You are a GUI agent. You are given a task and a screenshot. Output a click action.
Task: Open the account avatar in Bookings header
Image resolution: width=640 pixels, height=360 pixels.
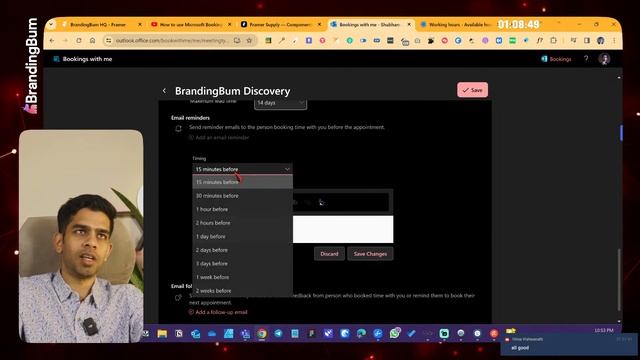tap(604, 59)
